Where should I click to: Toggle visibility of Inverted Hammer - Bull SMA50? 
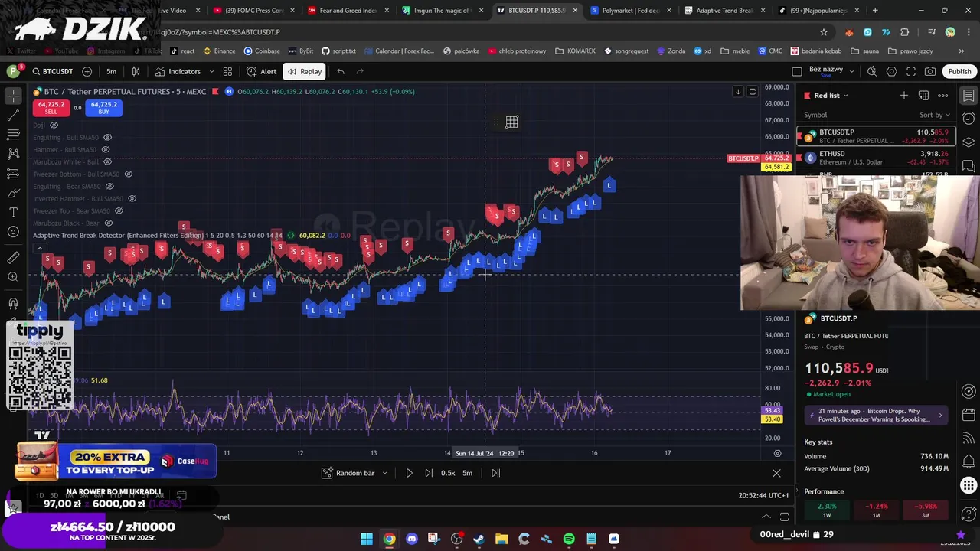132,198
